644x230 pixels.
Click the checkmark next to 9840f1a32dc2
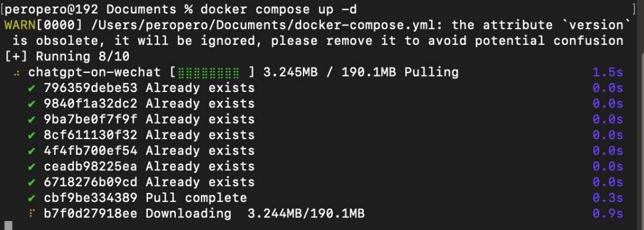coord(32,104)
